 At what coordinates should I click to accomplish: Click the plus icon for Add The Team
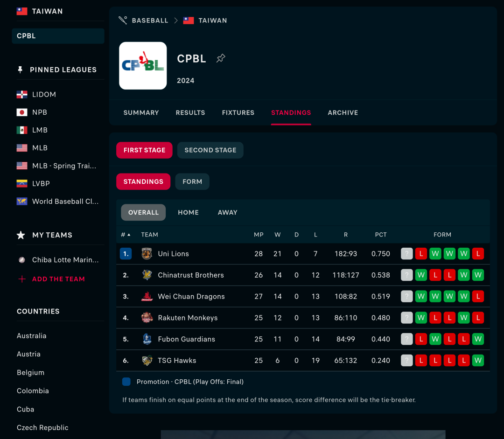pos(22,279)
